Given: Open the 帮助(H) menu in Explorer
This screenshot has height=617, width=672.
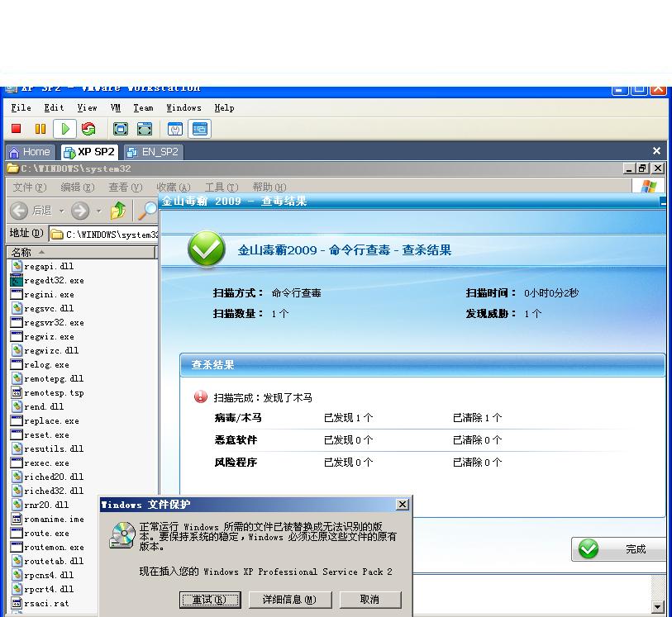Looking at the screenshot, I should 269,187.
